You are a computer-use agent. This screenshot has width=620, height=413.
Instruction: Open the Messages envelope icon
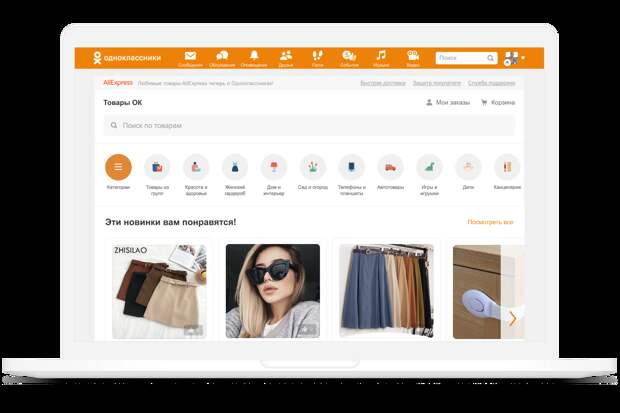(x=190, y=56)
